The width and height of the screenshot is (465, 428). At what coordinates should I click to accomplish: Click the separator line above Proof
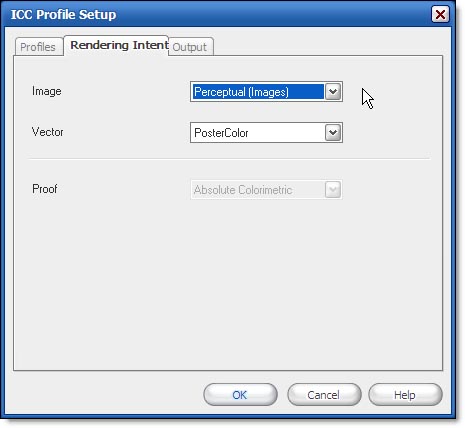(x=229, y=159)
